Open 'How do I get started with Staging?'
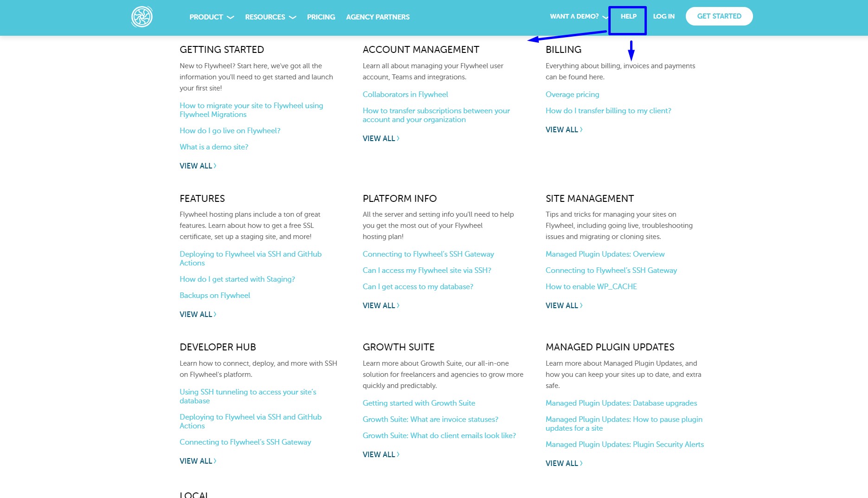868x498 pixels. [237, 279]
